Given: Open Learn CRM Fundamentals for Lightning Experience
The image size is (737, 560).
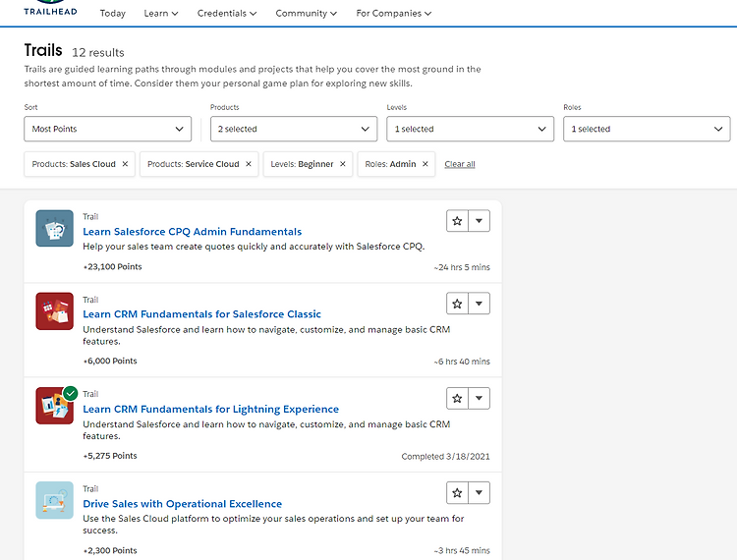Looking at the screenshot, I should click(x=210, y=409).
